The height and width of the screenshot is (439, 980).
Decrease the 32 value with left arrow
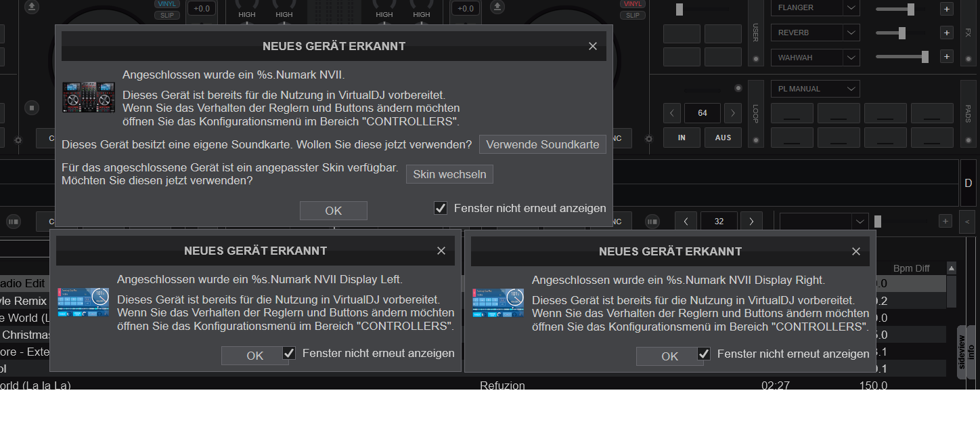click(686, 221)
